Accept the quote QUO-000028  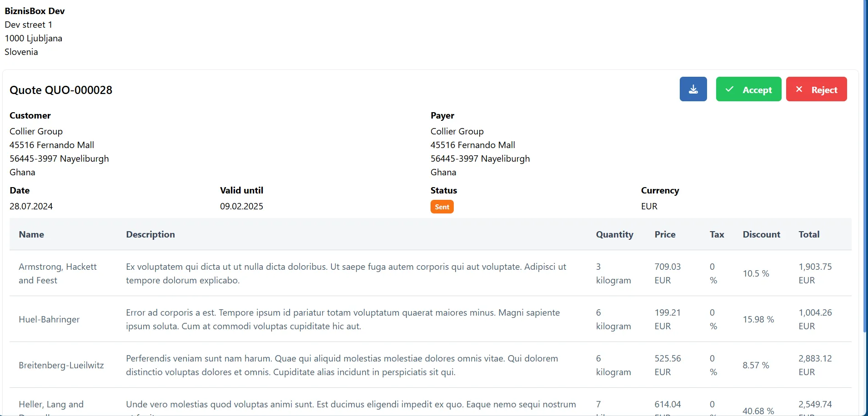coord(748,89)
